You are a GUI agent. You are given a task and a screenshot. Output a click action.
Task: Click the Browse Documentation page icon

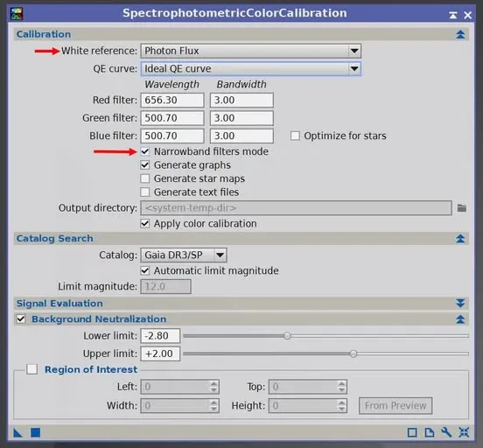tap(430, 432)
